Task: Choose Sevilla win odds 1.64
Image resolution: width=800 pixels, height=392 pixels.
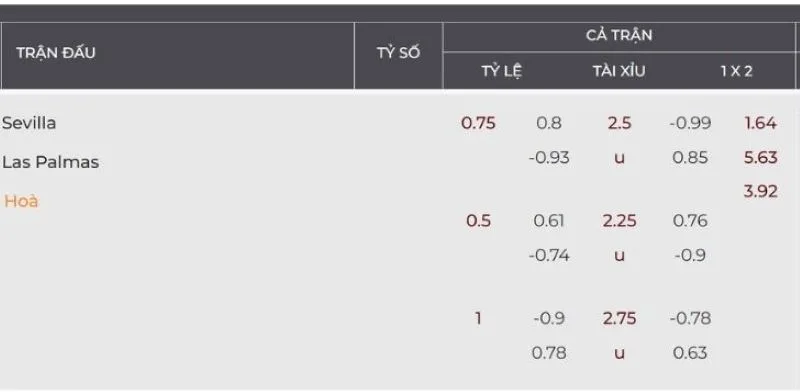Action: 760,123
